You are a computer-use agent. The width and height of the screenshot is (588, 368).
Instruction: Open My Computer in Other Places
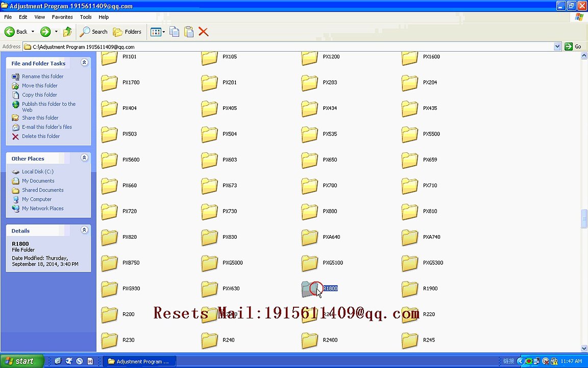(x=36, y=199)
